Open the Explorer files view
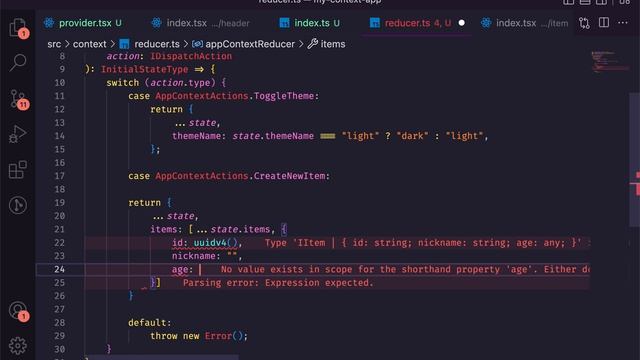 point(18,28)
